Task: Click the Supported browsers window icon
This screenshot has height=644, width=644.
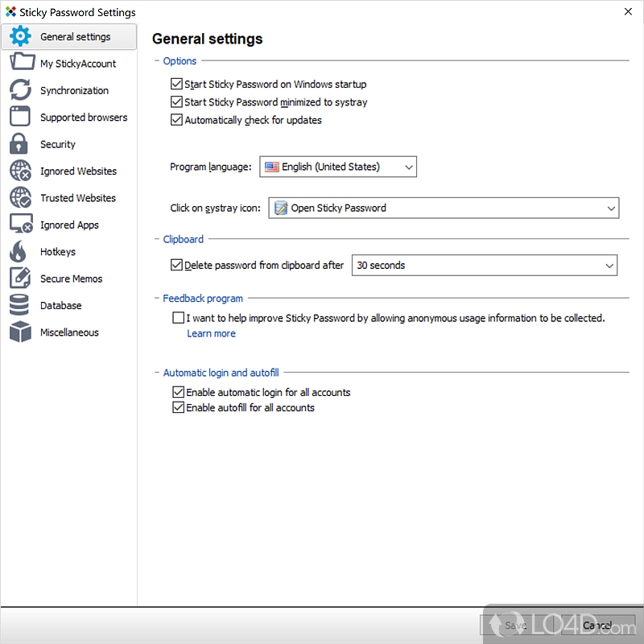Action: pyautogui.click(x=19, y=117)
